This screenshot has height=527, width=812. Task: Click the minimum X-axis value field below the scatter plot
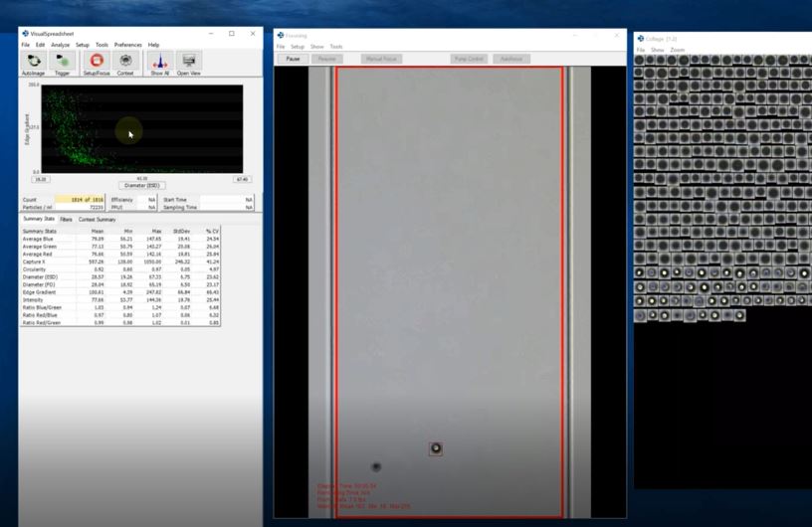(x=41, y=179)
